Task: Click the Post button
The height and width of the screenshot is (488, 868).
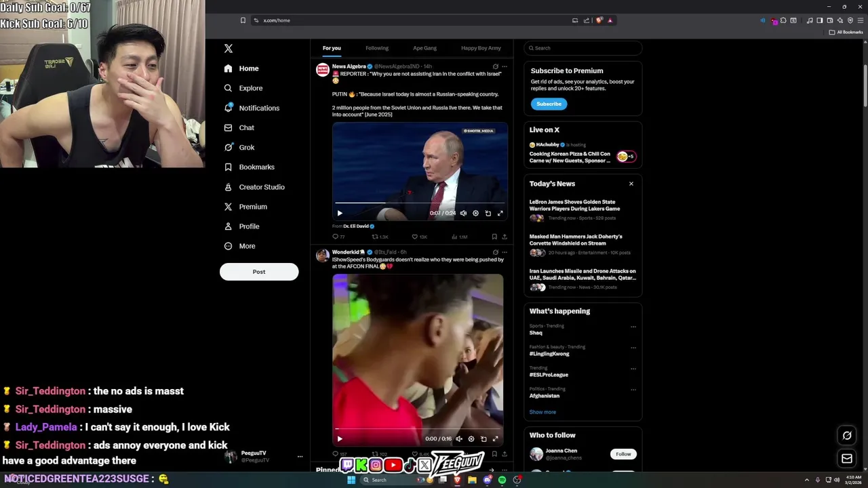Action: pos(259,272)
